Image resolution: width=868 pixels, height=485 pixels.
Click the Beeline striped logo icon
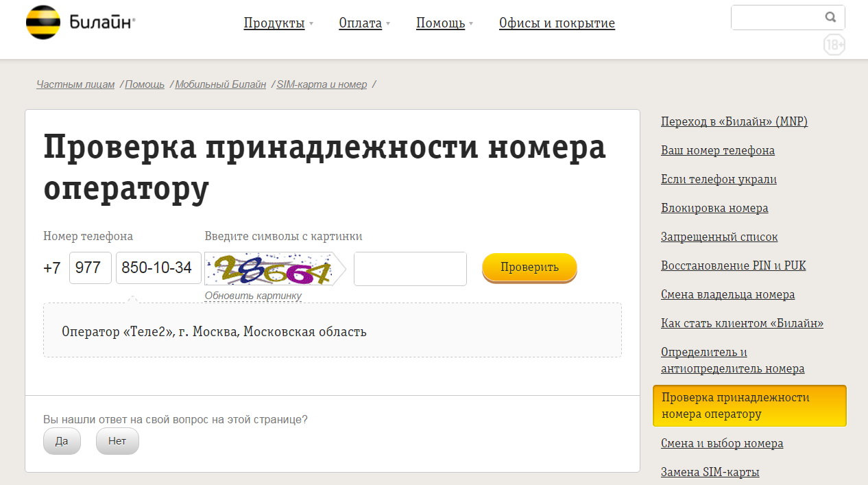coord(43,23)
